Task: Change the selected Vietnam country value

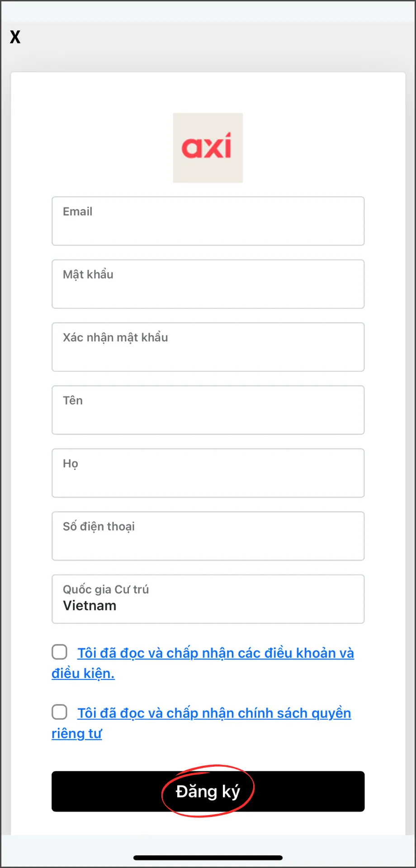Action: pos(90,606)
